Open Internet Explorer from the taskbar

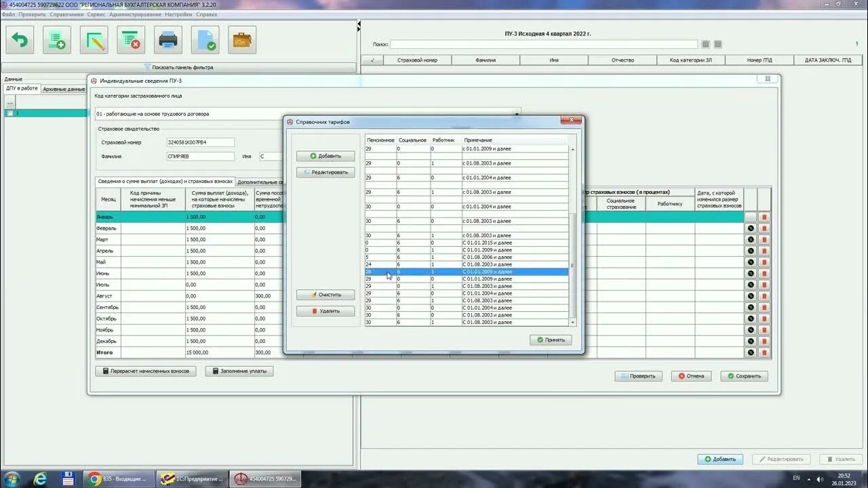point(41,479)
